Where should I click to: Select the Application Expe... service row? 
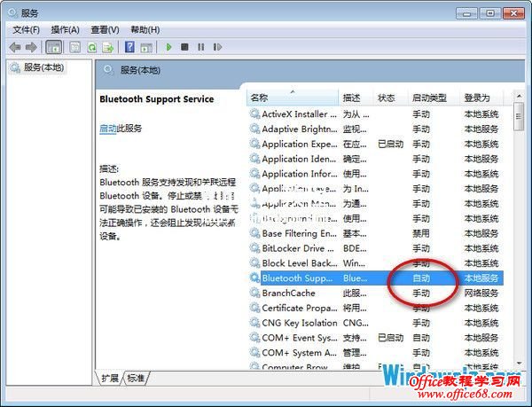tap(376, 144)
